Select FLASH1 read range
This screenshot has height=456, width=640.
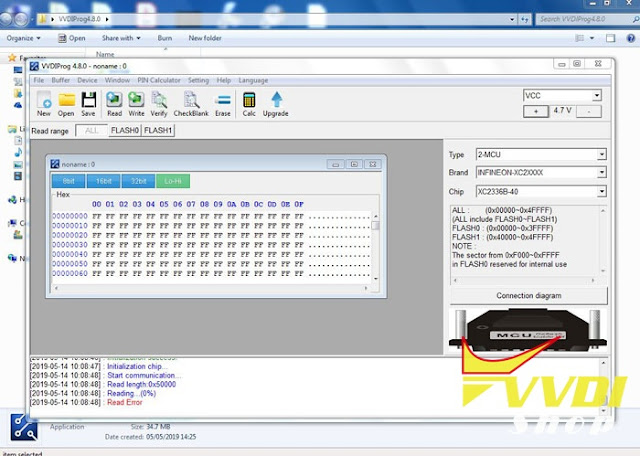coord(158,131)
